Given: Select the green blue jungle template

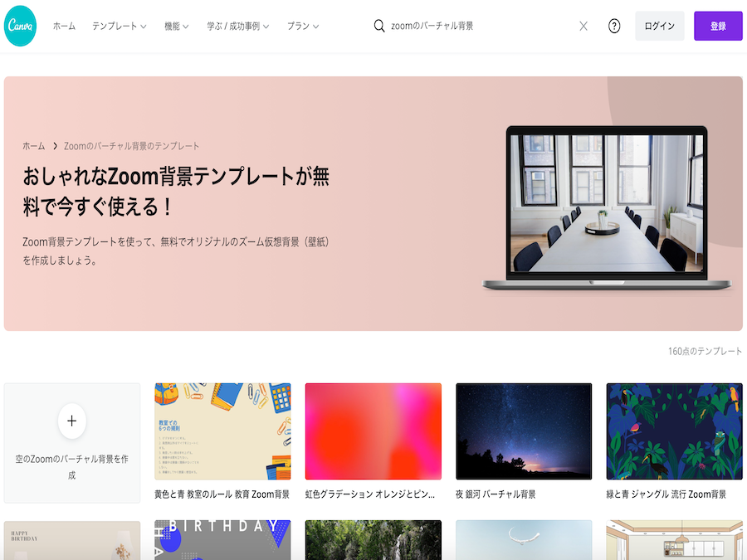Looking at the screenshot, I should (674, 431).
